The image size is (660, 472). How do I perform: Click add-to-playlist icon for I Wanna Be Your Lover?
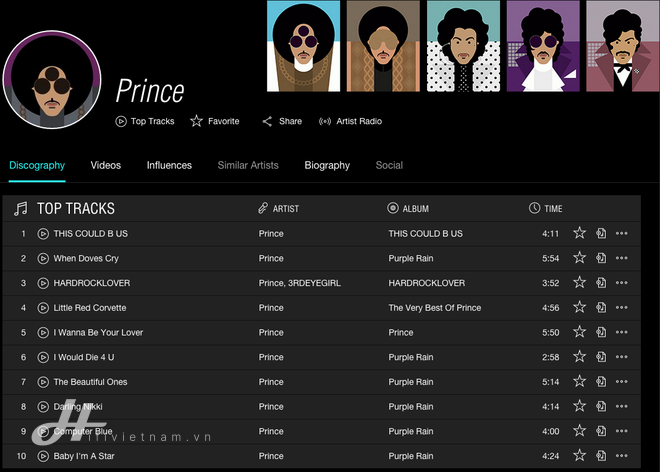pyautogui.click(x=601, y=332)
